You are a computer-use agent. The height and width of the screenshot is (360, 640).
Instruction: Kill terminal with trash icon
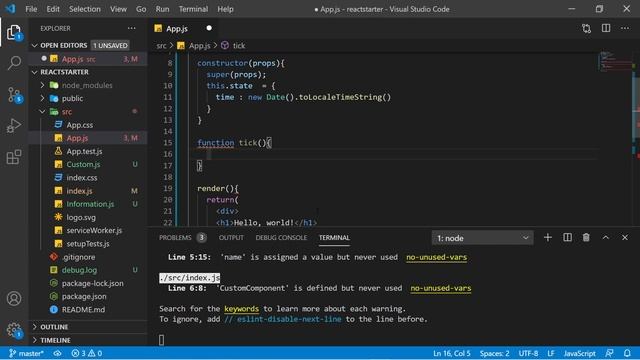click(586, 238)
